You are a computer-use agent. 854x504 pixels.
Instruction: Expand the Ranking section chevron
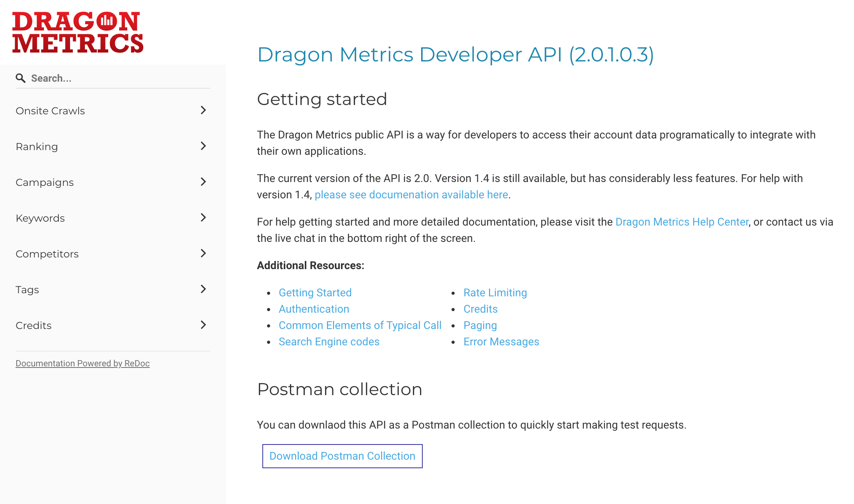203,146
